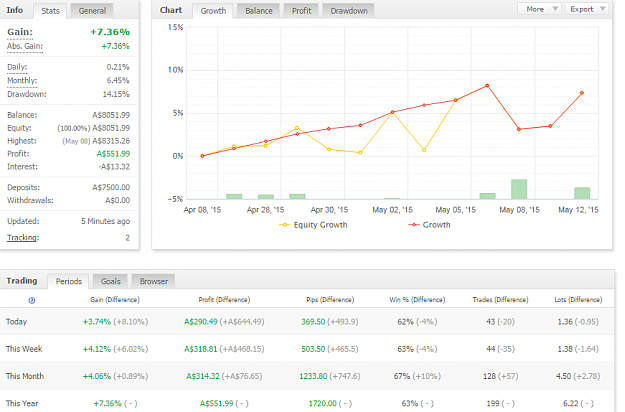Click the Win % (Difference) column header
625x412 pixels.
[x=417, y=300]
